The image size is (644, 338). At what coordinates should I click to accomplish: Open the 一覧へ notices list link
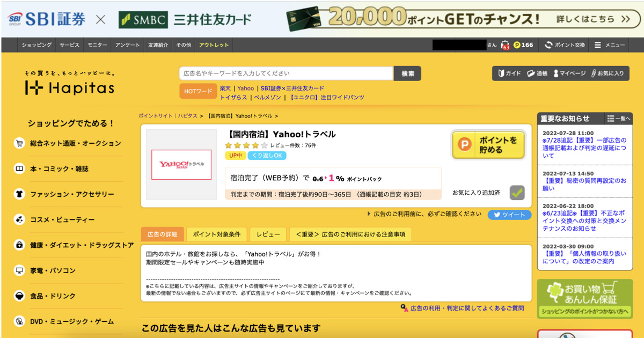[x=619, y=119]
